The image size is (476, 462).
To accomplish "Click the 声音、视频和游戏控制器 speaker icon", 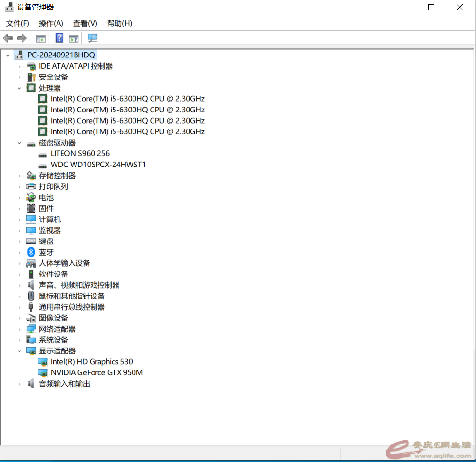I will click(31, 285).
